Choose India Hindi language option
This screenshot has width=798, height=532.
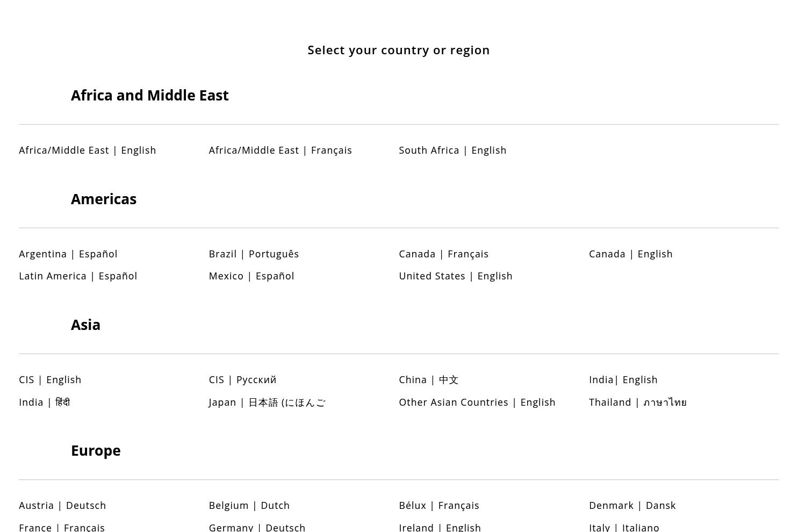click(x=45, y=402)
